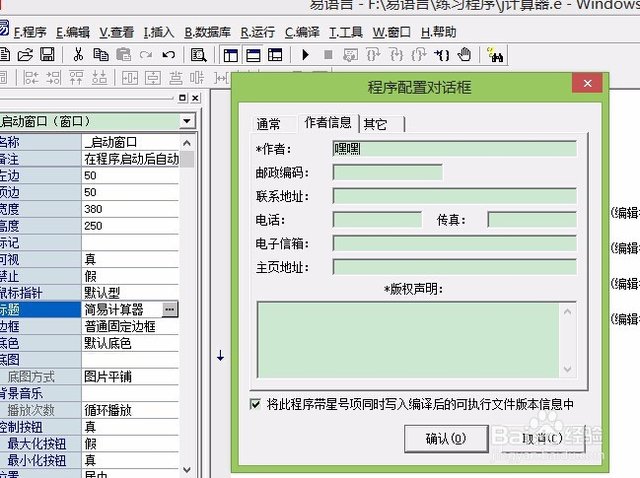640x478 pixels.
Task: Click the Find magnifier toolbar icon
Action: pyautogui.click(x=198, y=54)
